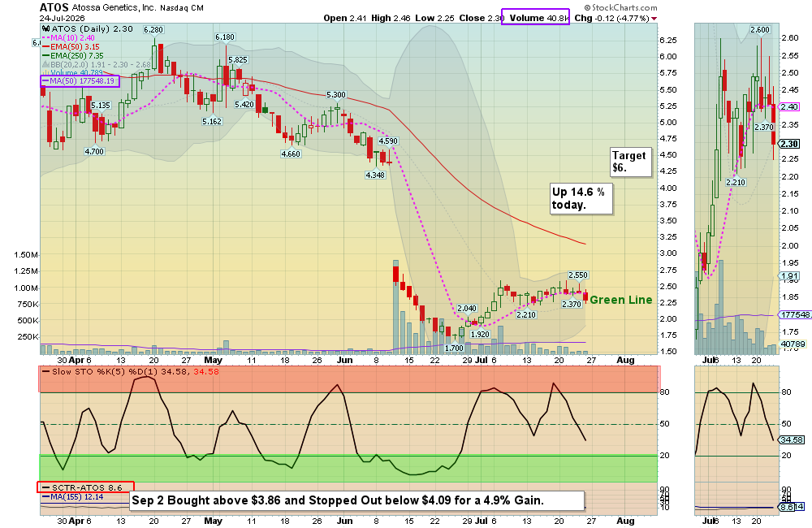Click the 1.91 lower band axis tag

click(x=790, y=276)
